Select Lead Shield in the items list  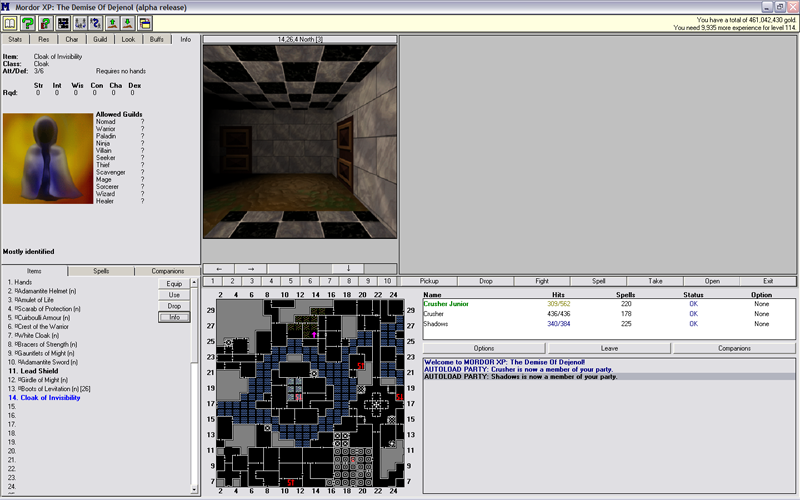click(x=40, y=370)
